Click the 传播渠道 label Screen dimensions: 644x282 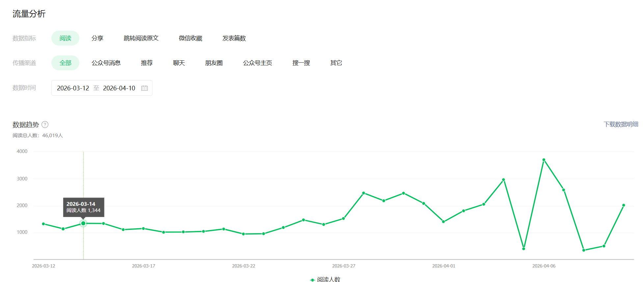24,63
